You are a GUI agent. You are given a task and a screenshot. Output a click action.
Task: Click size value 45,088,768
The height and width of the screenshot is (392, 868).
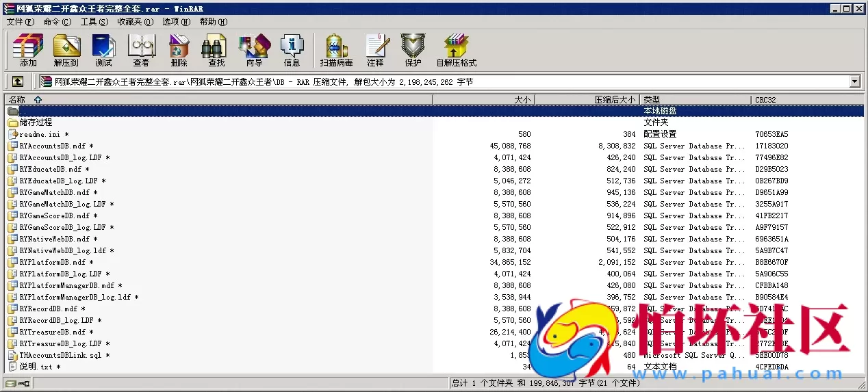[x=511, y=146]
